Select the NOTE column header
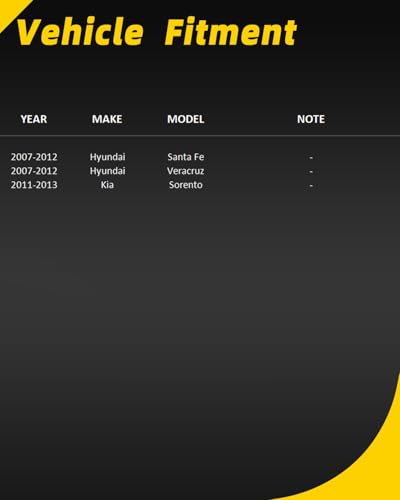 [311, 119]
